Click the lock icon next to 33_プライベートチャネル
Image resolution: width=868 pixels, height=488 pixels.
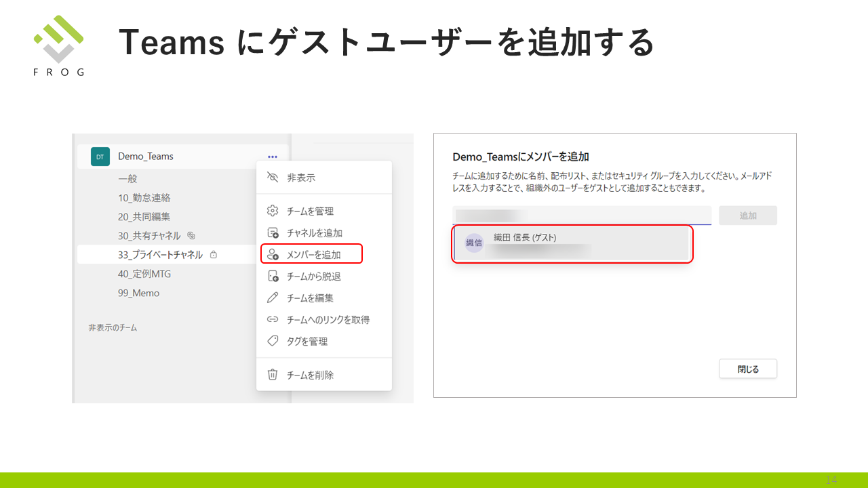[x=213, y=255]
